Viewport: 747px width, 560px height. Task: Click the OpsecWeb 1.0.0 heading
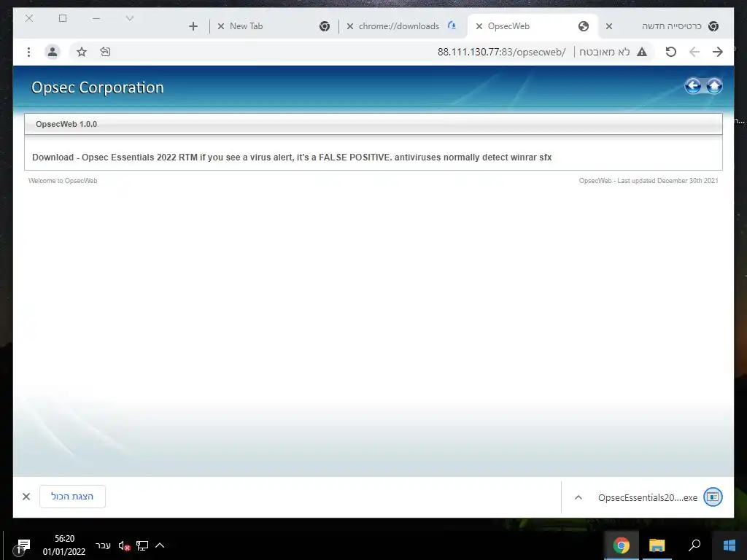pos(66,124)
